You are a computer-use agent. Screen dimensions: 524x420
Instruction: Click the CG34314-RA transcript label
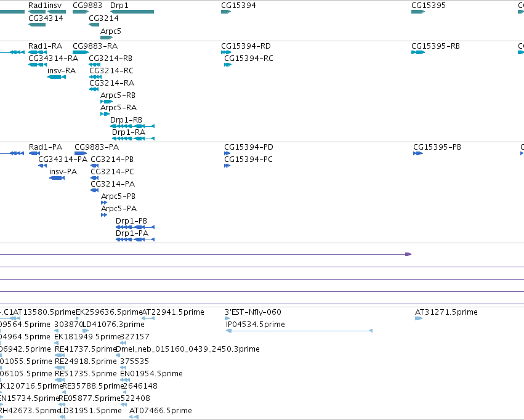click(x=53, y=58)
